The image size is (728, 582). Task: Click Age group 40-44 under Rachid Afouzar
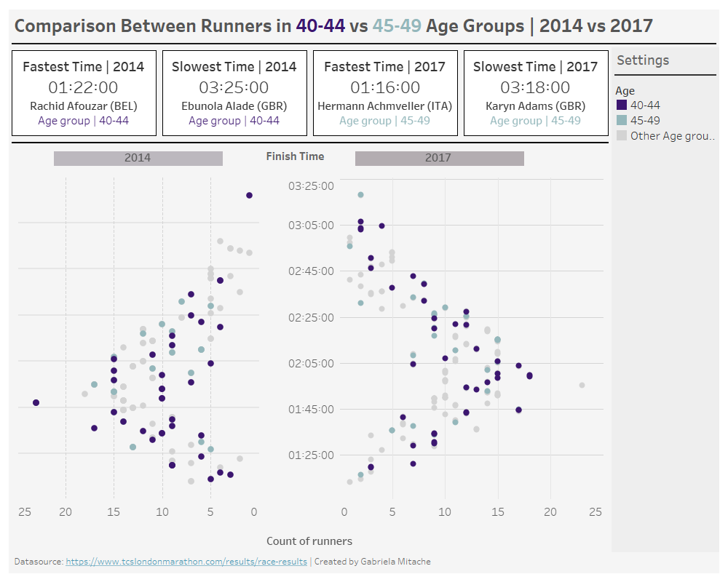point(84,121)
